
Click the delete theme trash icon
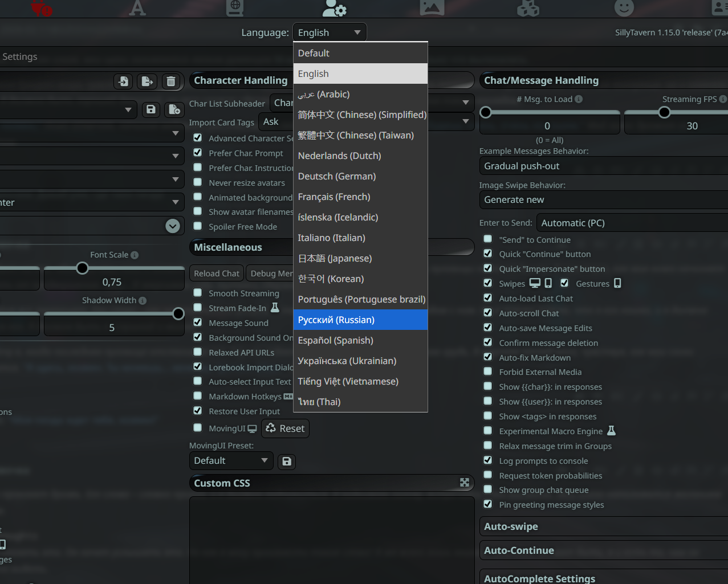click(x=171, y=81)
